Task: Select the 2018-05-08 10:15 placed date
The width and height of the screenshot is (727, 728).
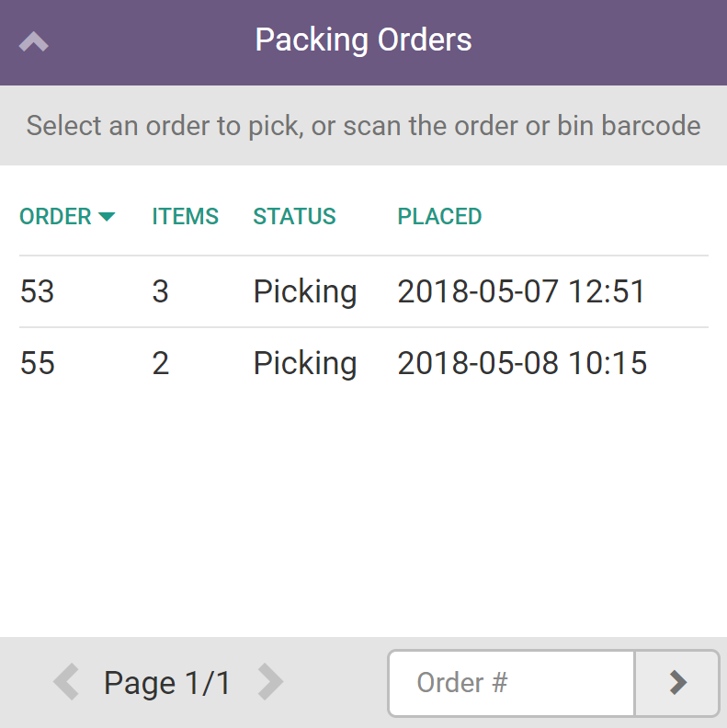Action: point(522,363)
